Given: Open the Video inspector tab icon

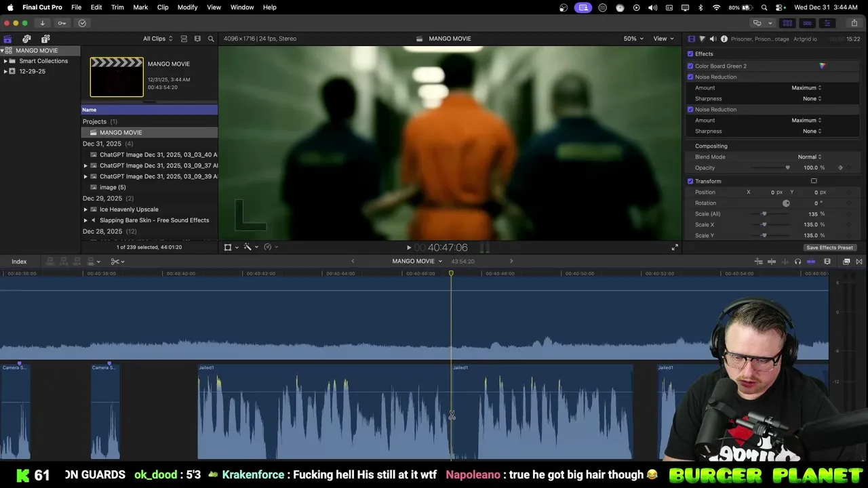Looking at the screenshot, I should pos(691,39).
